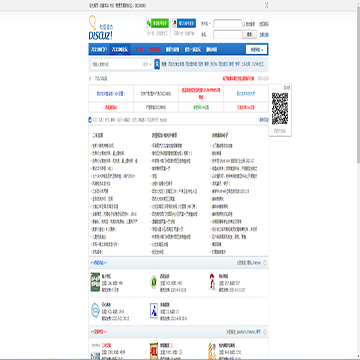
Task: Select the red-text third tab in navigation bar
Action: [139, 50]
